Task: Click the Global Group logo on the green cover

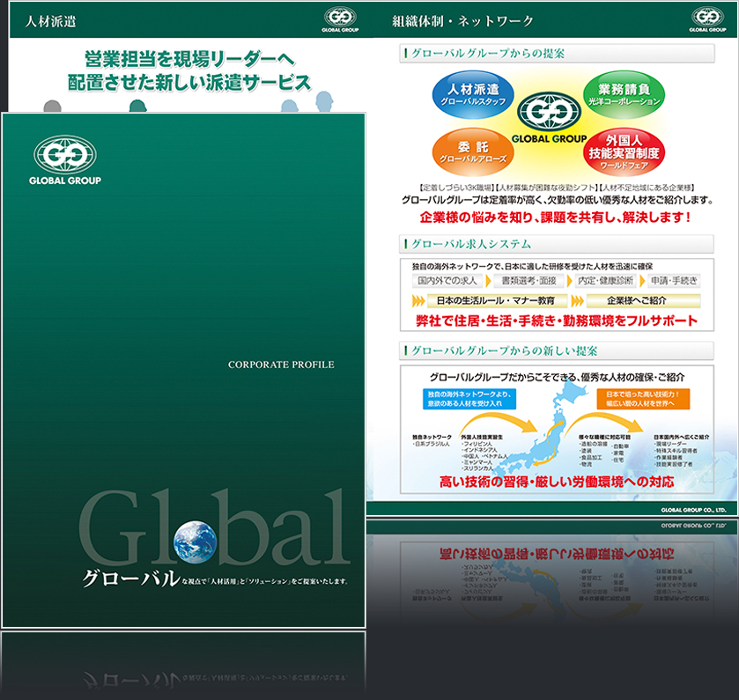Action: click(65, 160)
